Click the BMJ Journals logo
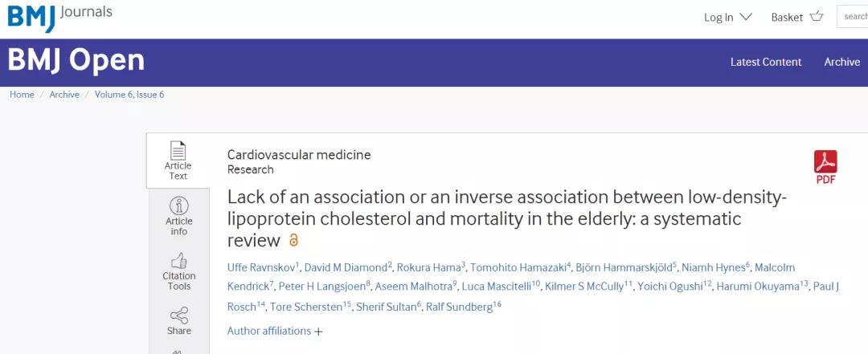 pos(59,17)
